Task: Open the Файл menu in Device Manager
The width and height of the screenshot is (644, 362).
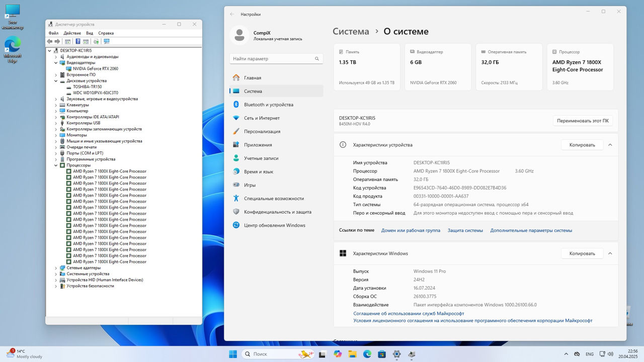Action: [x=53, y=33]
